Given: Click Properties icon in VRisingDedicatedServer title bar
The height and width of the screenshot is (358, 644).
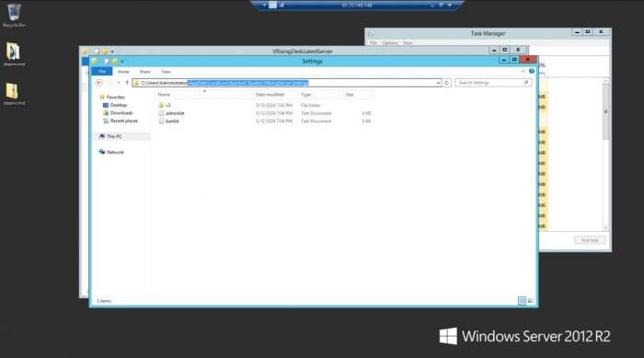Looking at the screenshot, I should [97, 52].
